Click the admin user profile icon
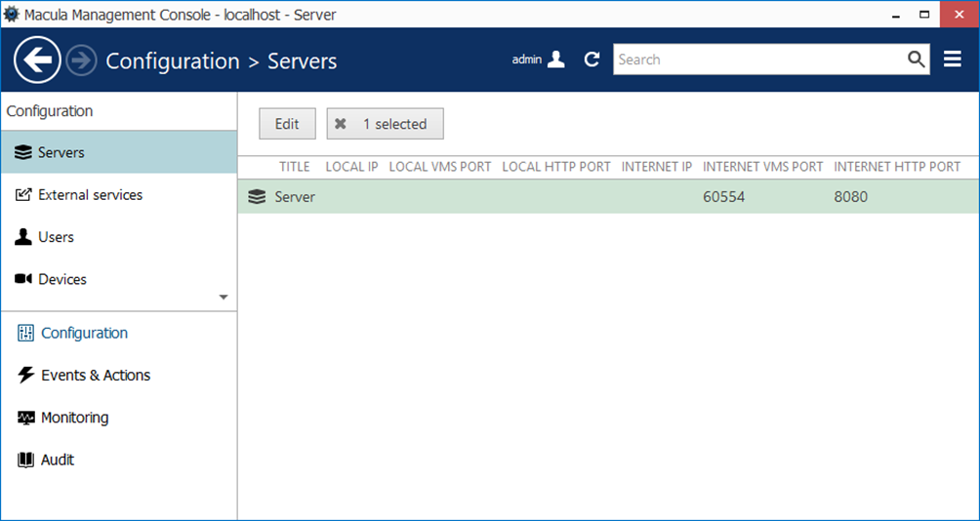 point(555,60)
